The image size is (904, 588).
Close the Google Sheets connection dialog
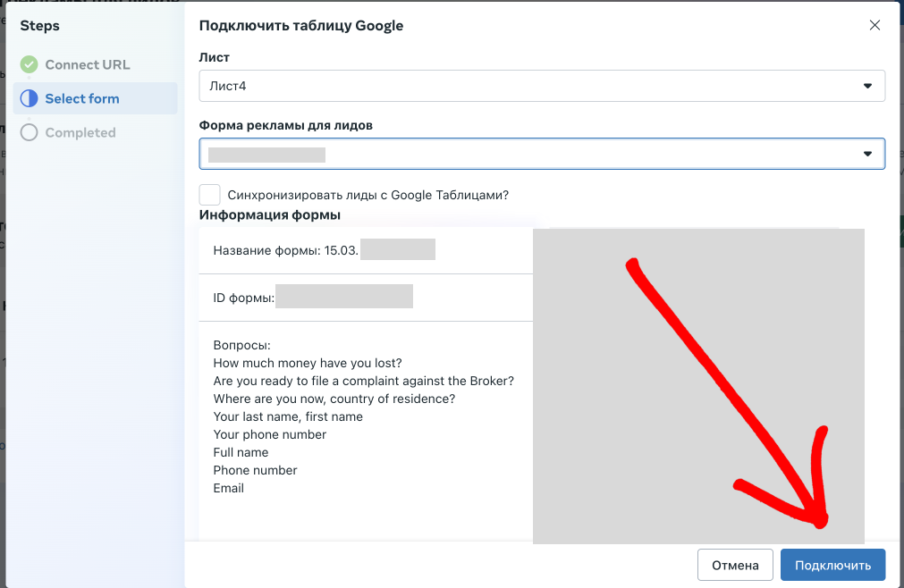point(874,25)
